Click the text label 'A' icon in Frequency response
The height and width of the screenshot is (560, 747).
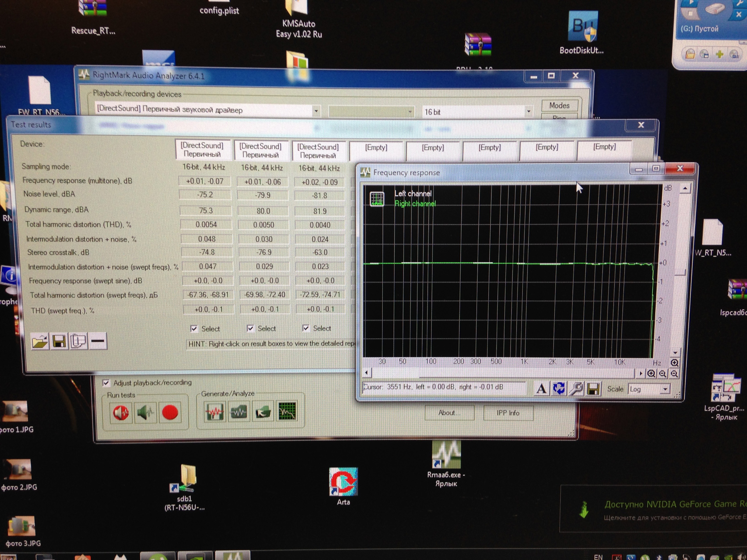[x=541, y=389]
